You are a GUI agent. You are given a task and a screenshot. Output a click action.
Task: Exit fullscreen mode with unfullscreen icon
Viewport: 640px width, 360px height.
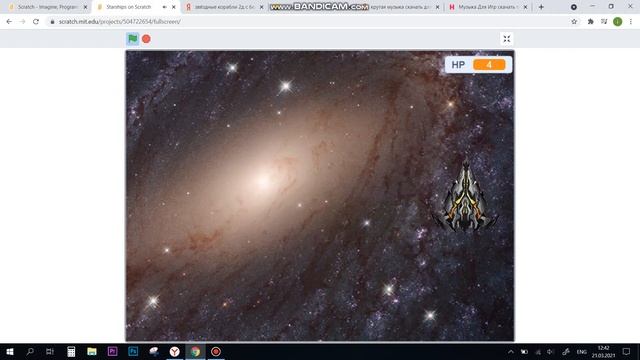pos(507,39)
